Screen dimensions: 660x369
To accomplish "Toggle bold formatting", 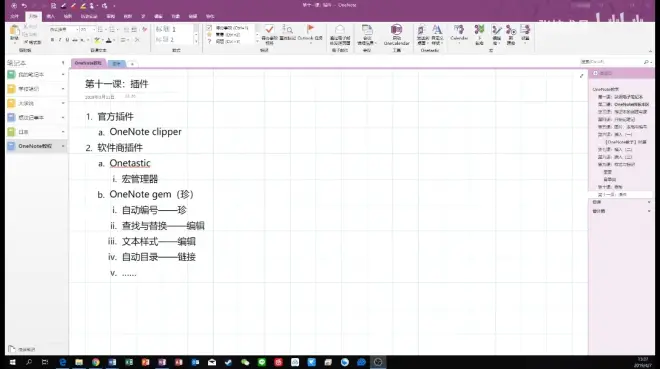I will [x=52, y=40].
